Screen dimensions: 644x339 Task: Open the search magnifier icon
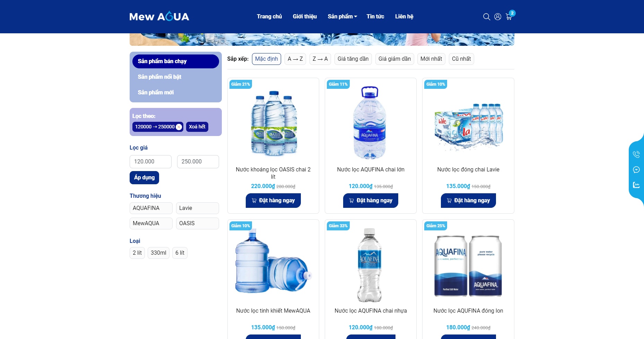coord(487,17)
